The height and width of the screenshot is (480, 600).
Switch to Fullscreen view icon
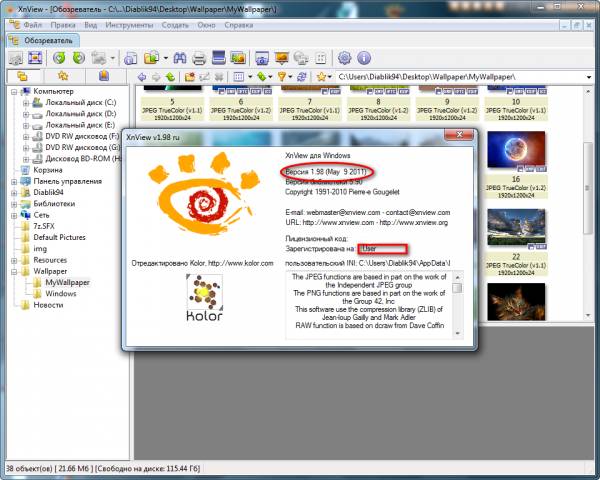point(35,58)
